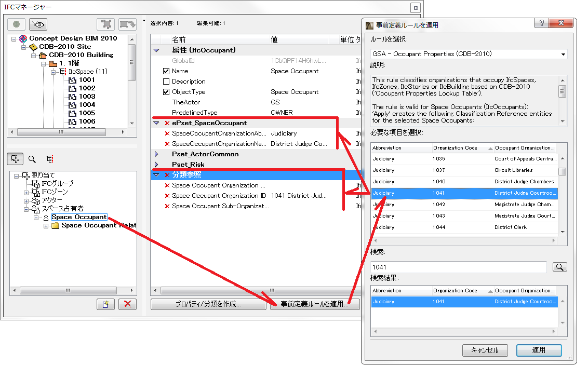Toggle the Description property checkbox
Viewport: 588px width, 365px height.
pos(167,82)
